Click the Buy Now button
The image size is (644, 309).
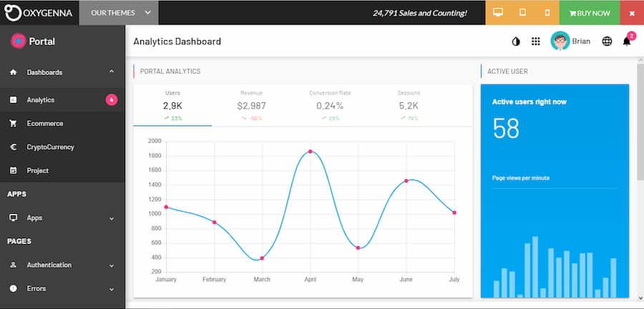click(590, 13)
